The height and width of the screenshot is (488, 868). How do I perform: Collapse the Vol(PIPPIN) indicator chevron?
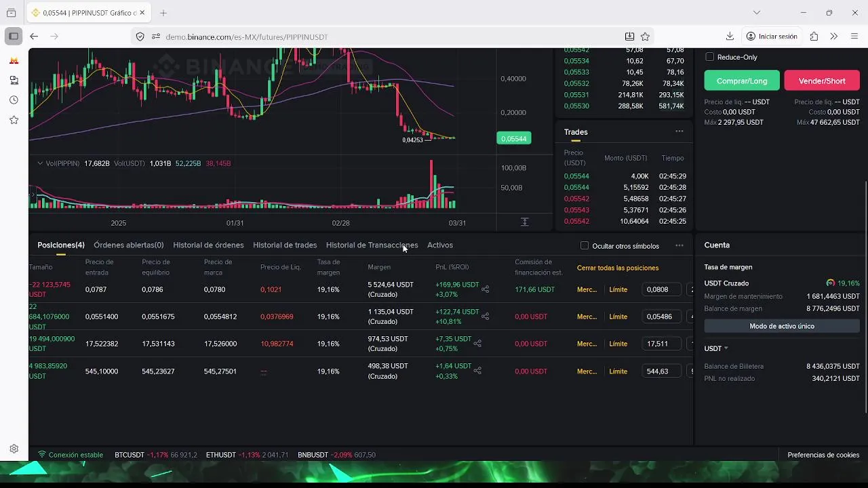click(40, 163)
